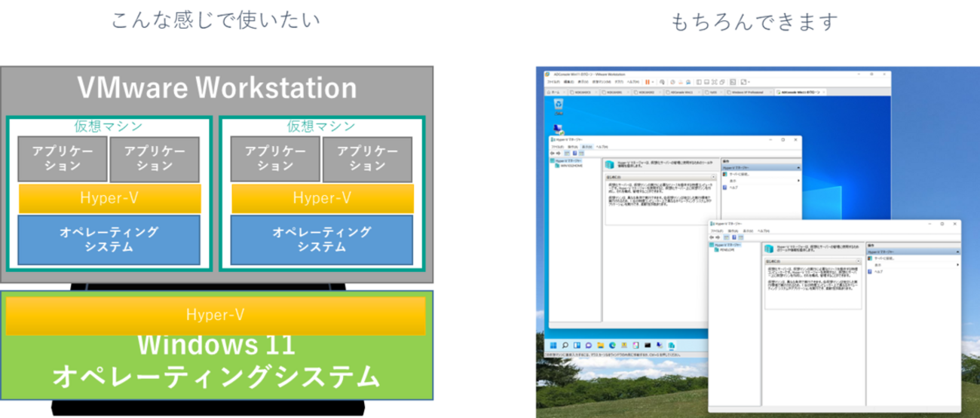Click the Unity mode icon in VMware toolbar

point(722,82)
